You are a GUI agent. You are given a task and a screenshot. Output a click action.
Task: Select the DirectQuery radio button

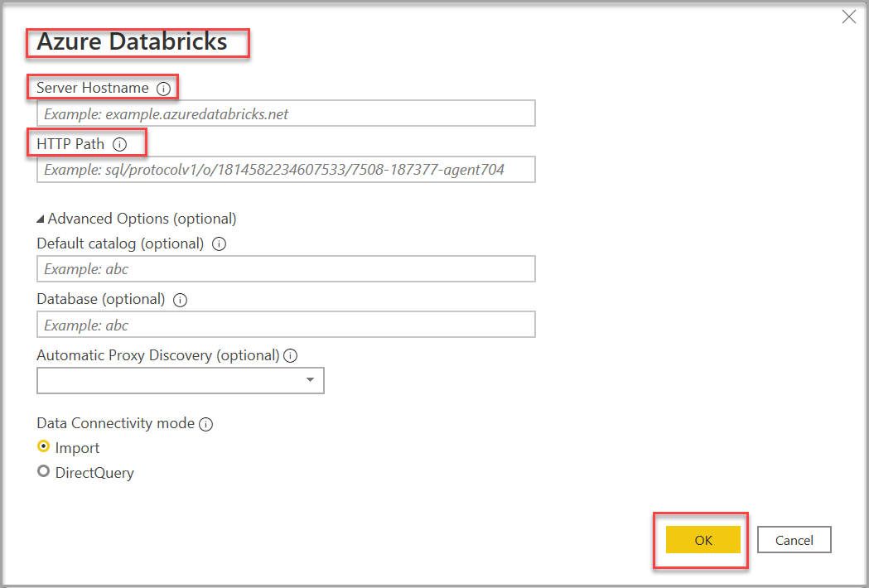pos(43,471)
